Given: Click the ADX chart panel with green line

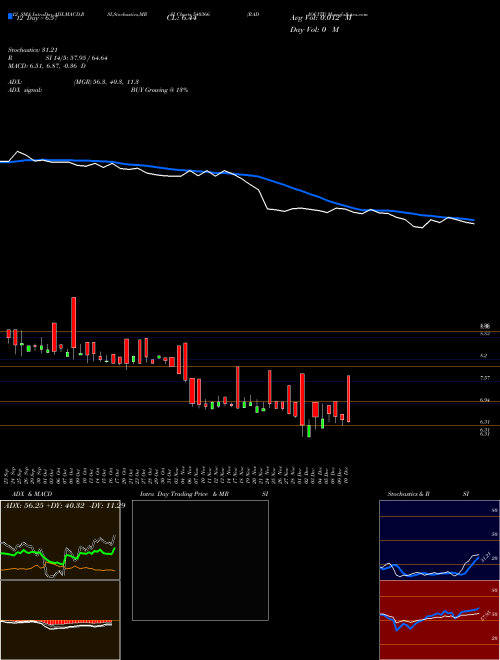Looking at the screenshot, I should click(x=60, y=540).
